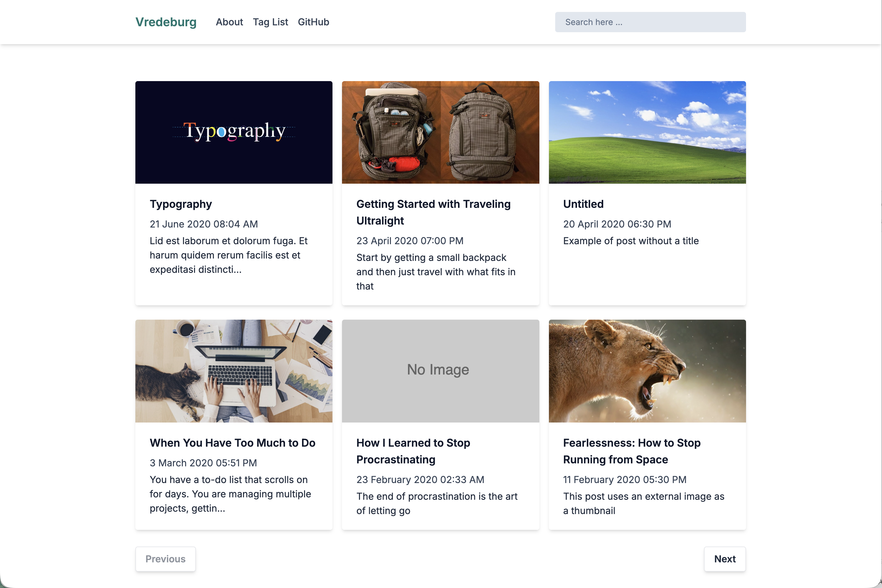Click the Typography post excerpt text
882x588 pixels.
(228, 255)
